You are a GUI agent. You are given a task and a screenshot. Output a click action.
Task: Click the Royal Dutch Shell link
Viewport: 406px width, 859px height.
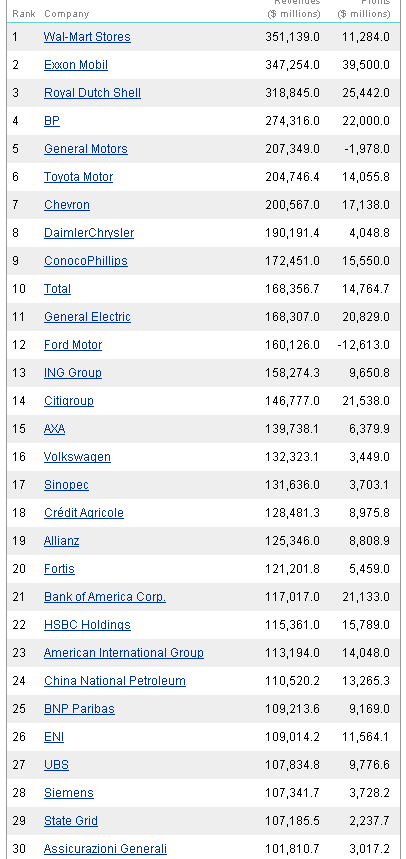(x=92, y=93)
